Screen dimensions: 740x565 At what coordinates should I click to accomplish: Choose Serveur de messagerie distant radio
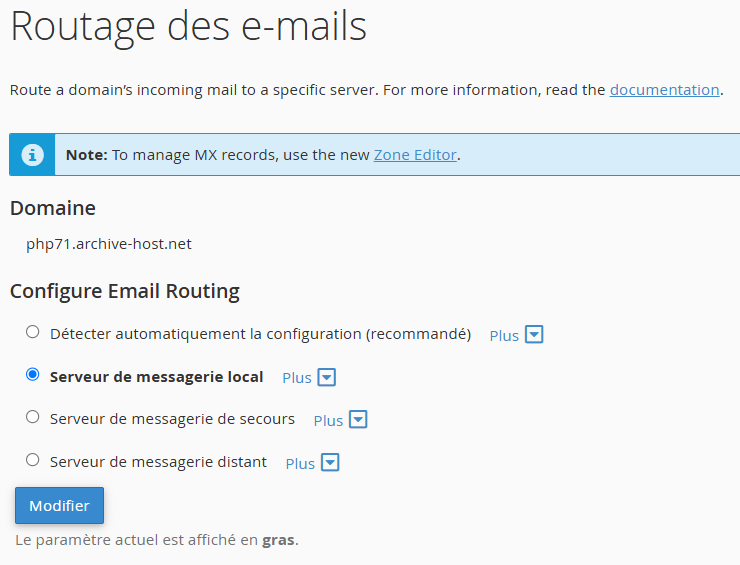[x=33, y=460]
